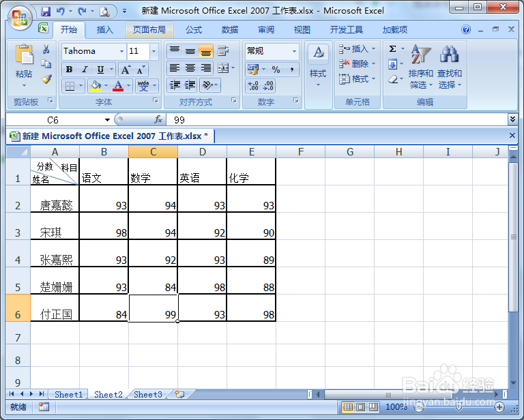Open the 常规 number format dropdown
The height and width of the screenshot is (420, 524).
pos(295,51)
